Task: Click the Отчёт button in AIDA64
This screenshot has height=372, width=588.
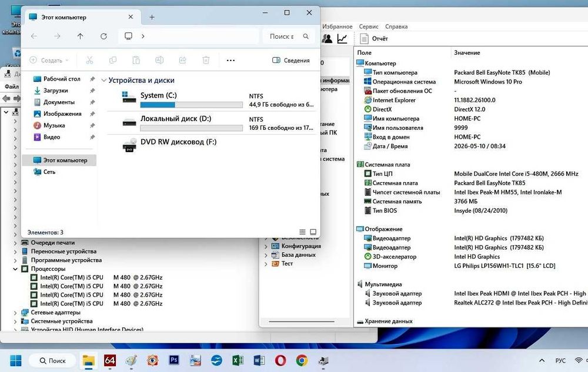Action: tap(374, 39)
